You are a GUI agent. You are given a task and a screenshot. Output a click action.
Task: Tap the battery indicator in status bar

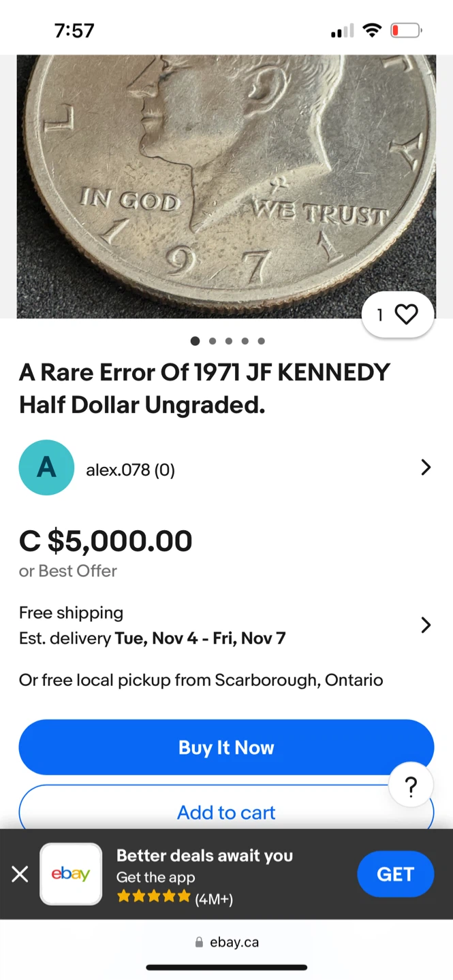406,31
